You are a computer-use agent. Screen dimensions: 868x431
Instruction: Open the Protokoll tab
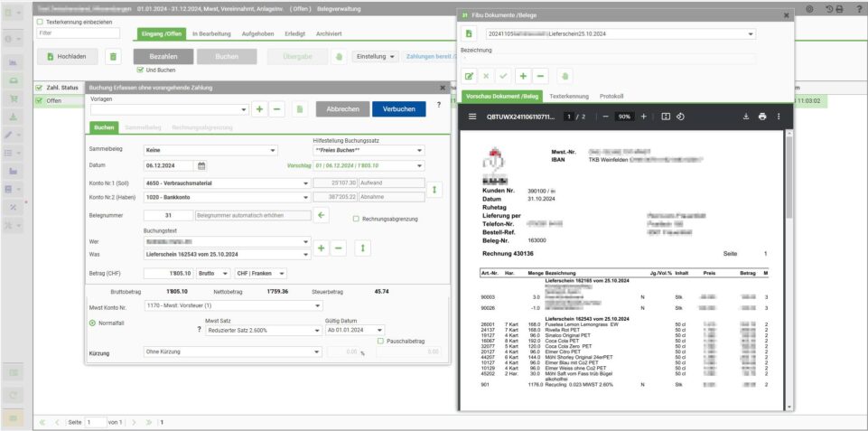pyautogui.click(x=611, y=97)
